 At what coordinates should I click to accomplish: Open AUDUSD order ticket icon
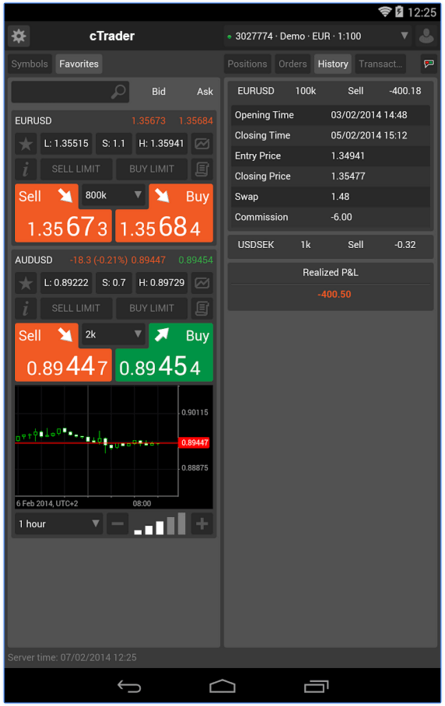202,308
